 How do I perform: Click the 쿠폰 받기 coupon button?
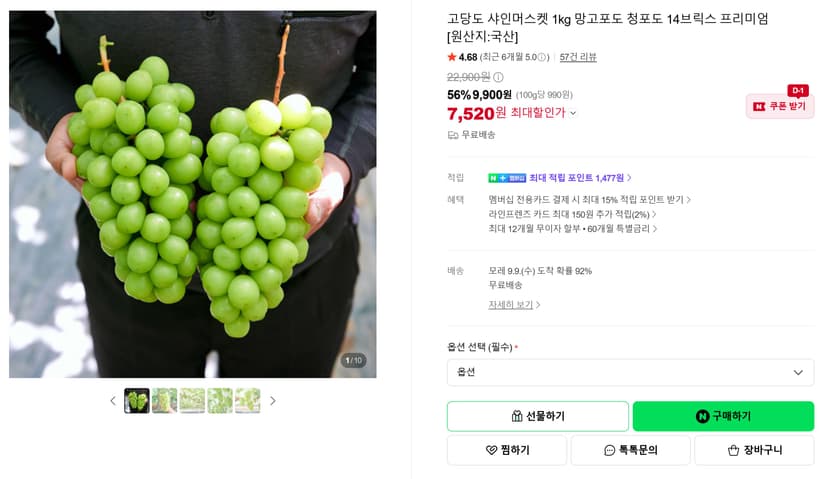pyautogui.click(x=780, y=106)
